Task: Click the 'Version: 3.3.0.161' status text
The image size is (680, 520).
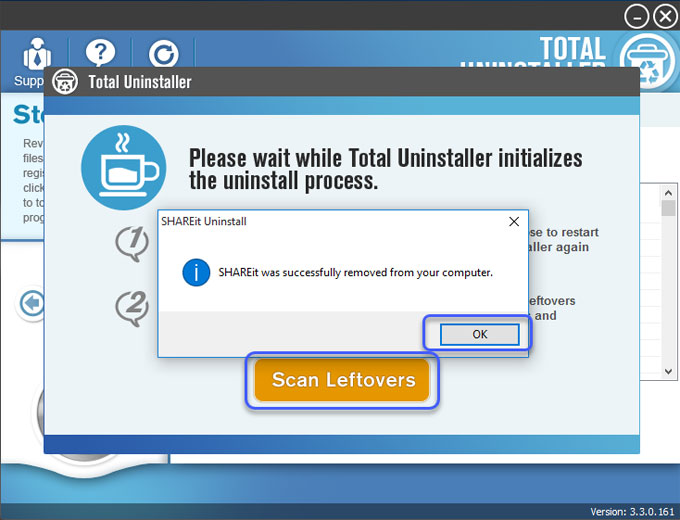Action: tap(632, 512)
